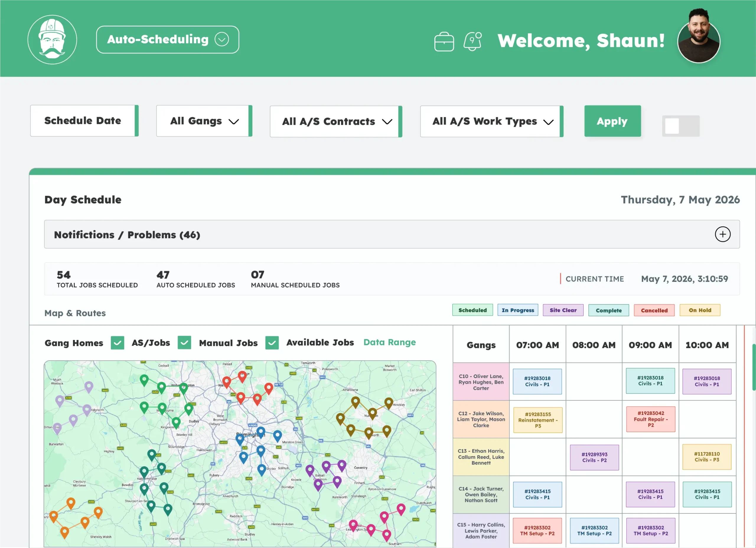Open C14 job #19283415 at 10:00 AM
Image resolution: width=756 pixels, height=548 pixels.
tap(707, 494)
